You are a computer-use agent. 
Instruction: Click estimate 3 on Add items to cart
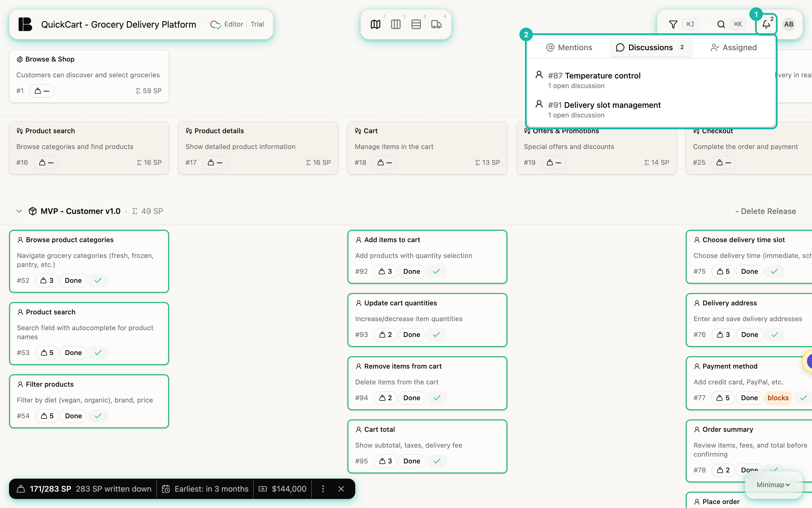point(385,271)
